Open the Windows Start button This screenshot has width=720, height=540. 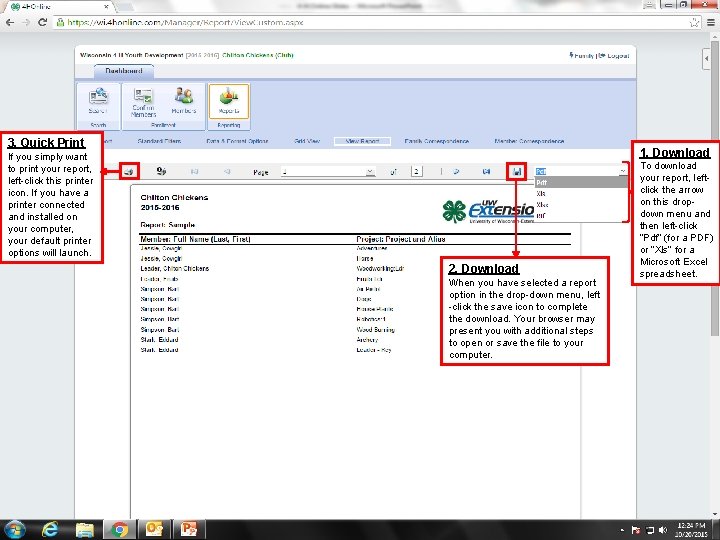tap(14, 530)
